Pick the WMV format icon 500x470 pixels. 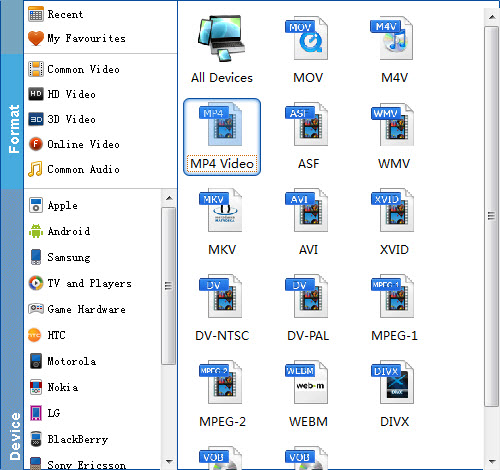(x=393, y=124)
